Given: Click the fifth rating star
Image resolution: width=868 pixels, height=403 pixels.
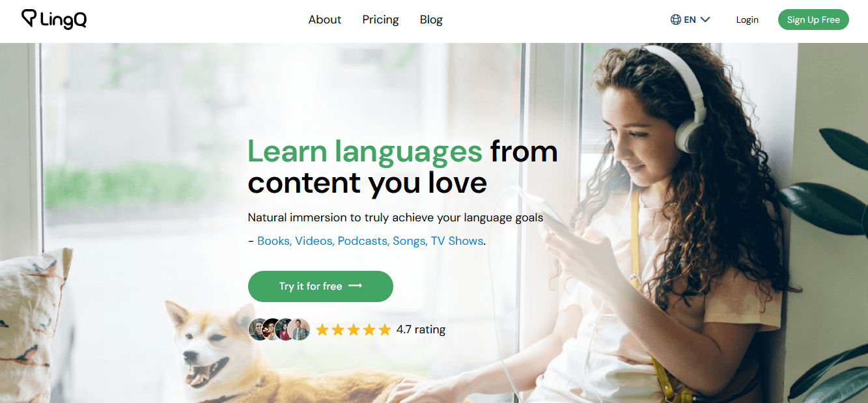Looking at the screenshot, I should [385, 329].
